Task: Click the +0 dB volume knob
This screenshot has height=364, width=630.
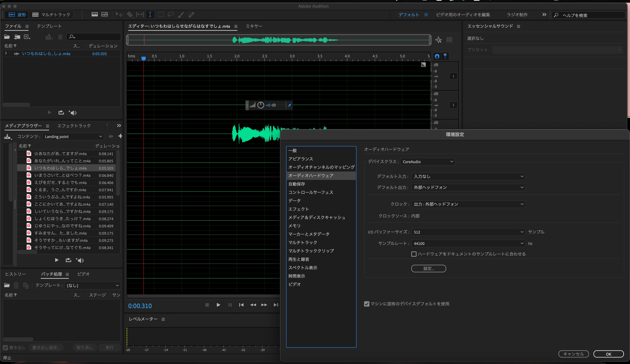Action: pyautogui.click(x=260, y=105)
